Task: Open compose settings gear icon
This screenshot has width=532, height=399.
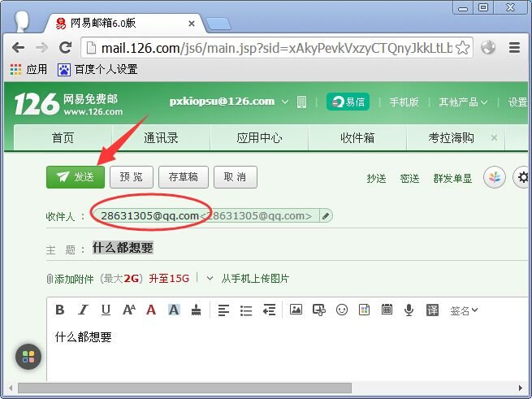Action: [522, 177]
